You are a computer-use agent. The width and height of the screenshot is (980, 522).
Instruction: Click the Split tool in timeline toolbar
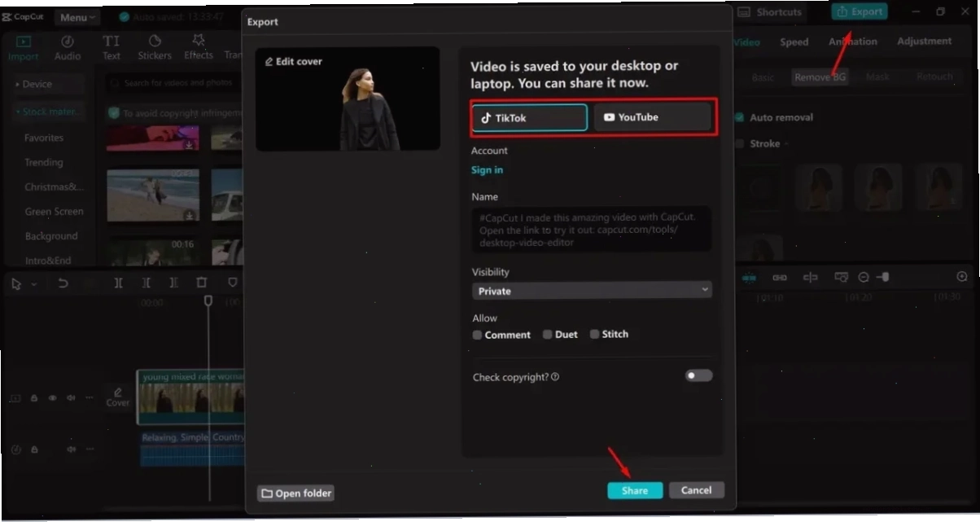[119, 283]
